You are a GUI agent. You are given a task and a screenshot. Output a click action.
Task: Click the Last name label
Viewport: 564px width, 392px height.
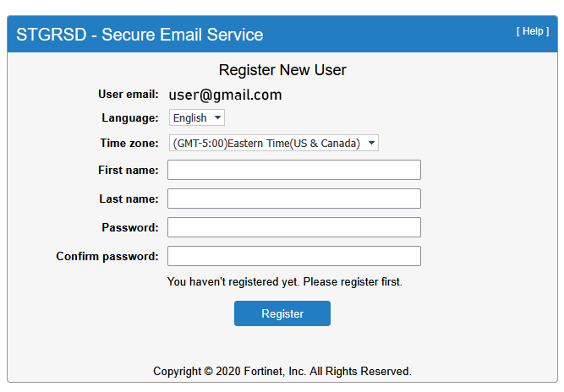(129, 199)
